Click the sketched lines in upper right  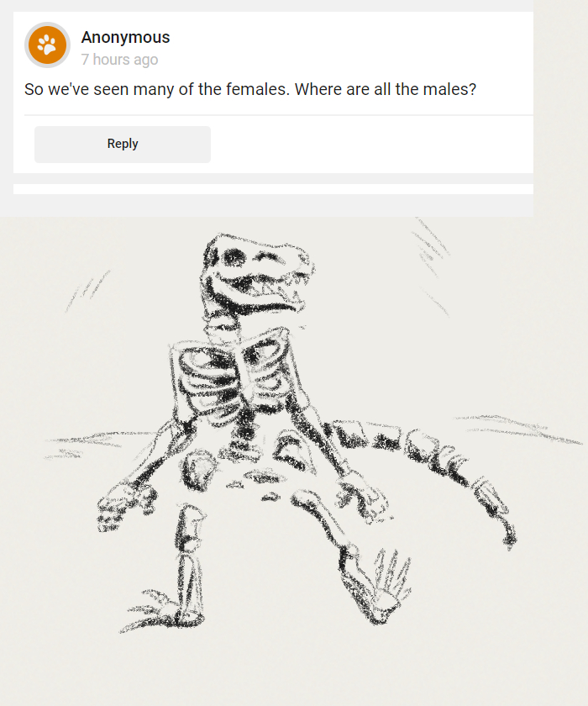tap(431, 266)
